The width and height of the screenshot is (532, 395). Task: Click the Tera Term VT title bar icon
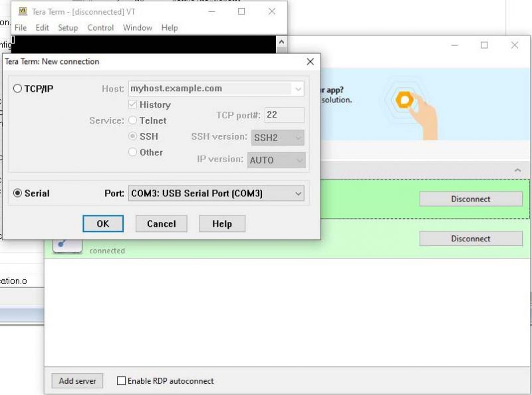23,11
